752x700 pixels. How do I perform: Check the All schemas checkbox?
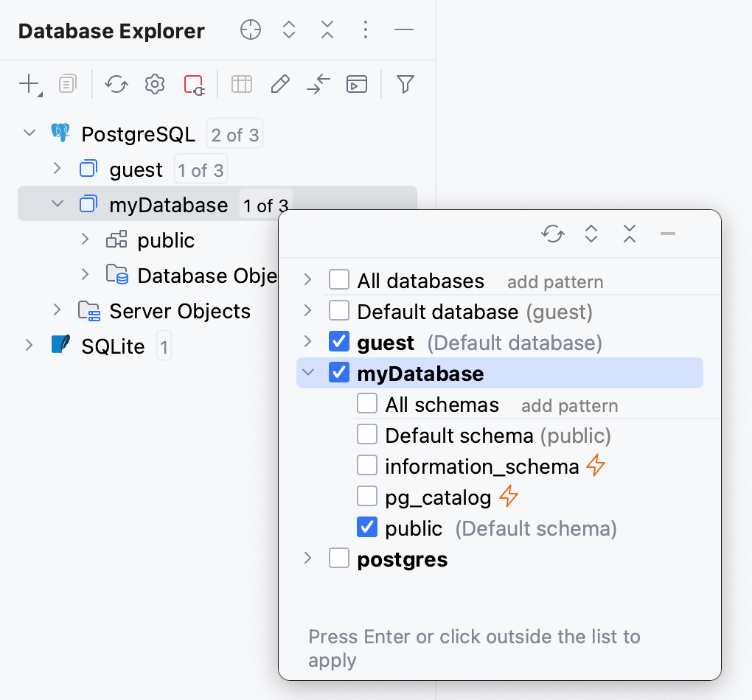coord(366,403)
